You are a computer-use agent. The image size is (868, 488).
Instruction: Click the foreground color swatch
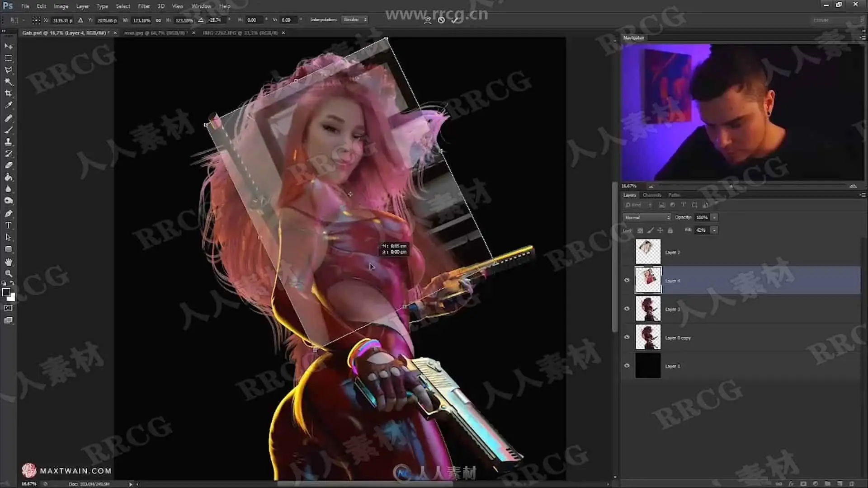6,292
